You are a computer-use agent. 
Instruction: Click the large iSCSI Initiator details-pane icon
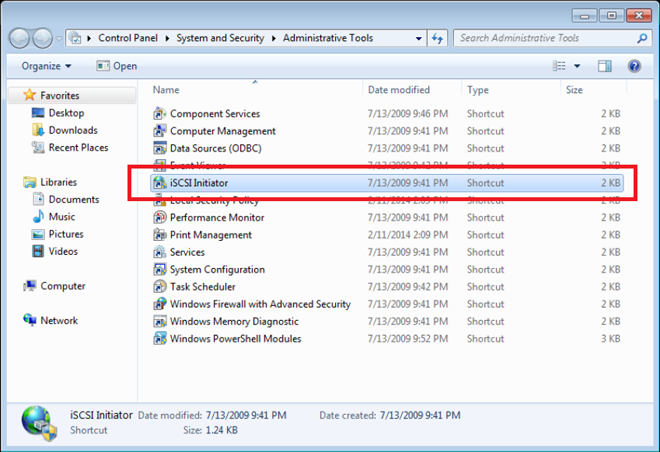click(40, 423)
